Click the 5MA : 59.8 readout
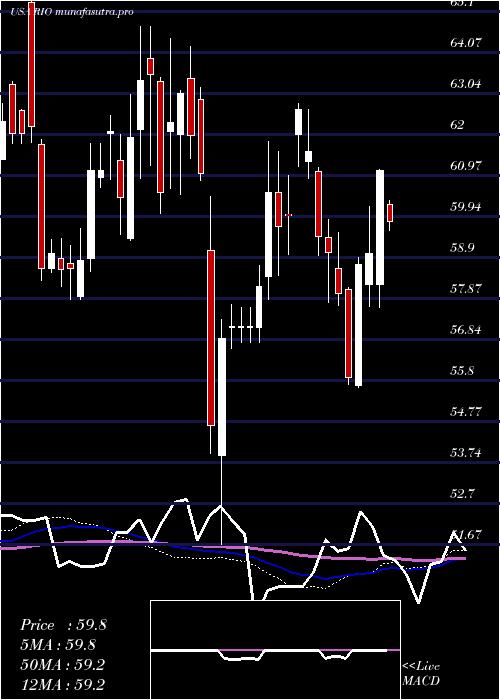 (x=58, y=645)
